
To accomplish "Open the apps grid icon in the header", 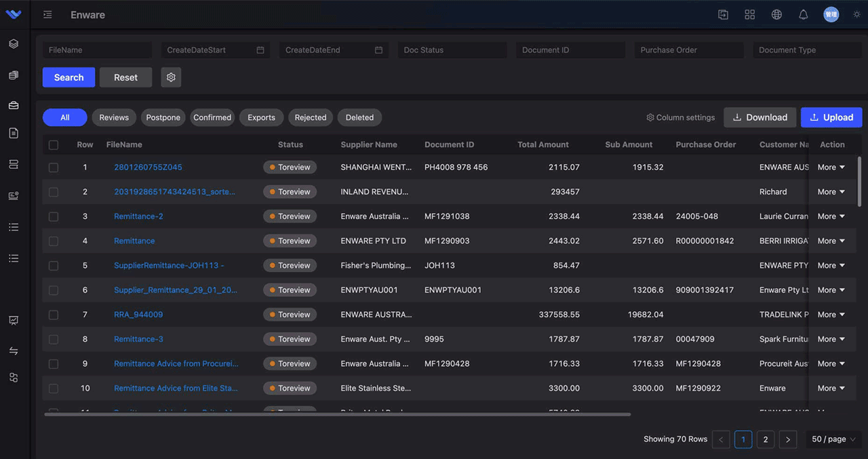I will (x=749, y=14).
